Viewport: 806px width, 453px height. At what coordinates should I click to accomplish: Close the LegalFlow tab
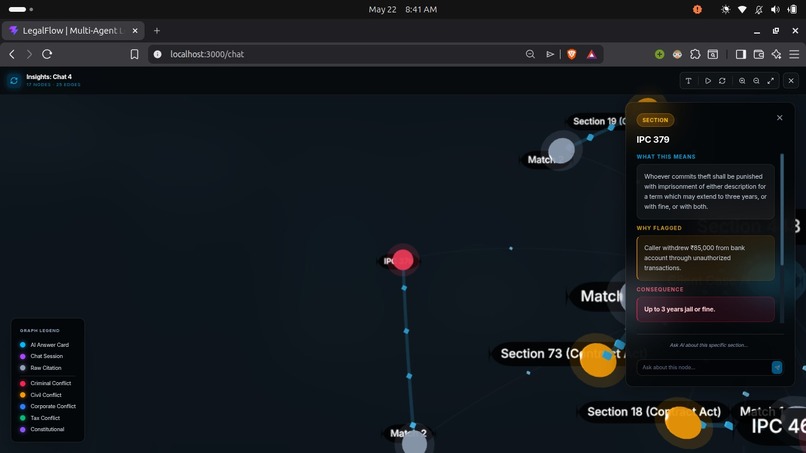click(x=135, y=31)
